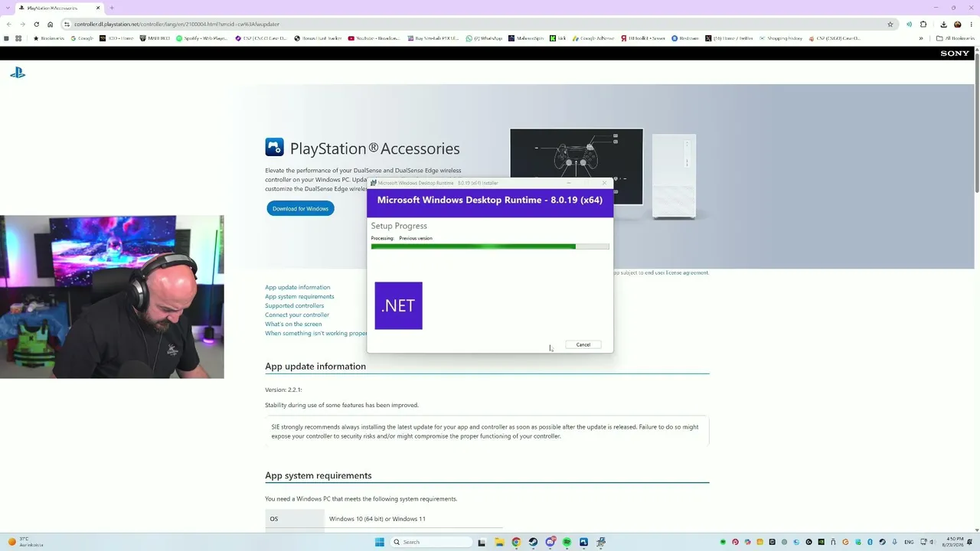
Task: Open the Google AdSense bookmark
Action: [x=593, y=38]
